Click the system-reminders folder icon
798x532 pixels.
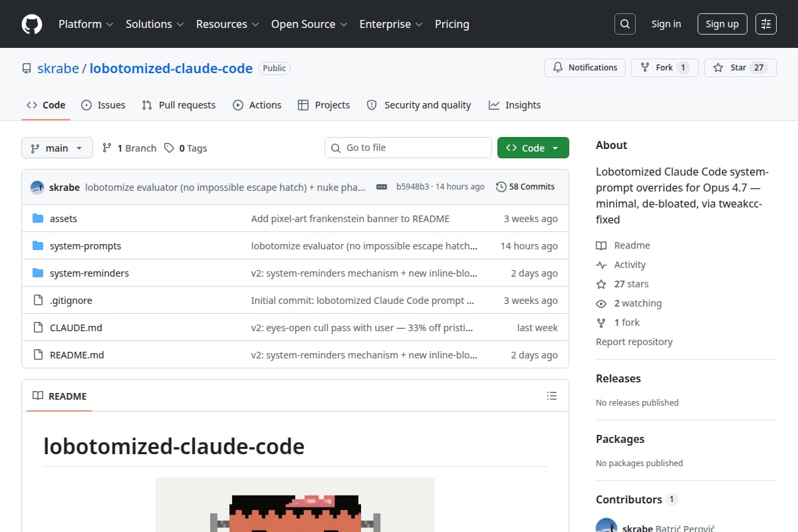(x=38, y=273)
